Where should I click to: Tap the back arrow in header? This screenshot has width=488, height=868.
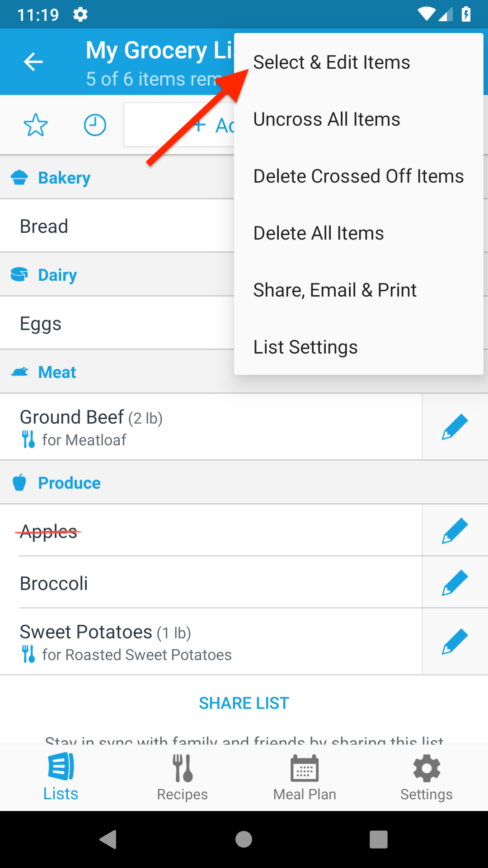(33, 62)
